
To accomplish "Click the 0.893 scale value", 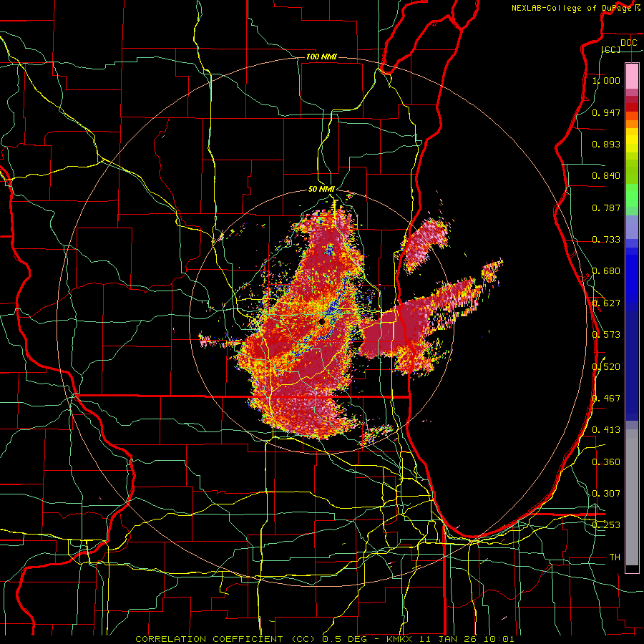I will click(606, 144).
